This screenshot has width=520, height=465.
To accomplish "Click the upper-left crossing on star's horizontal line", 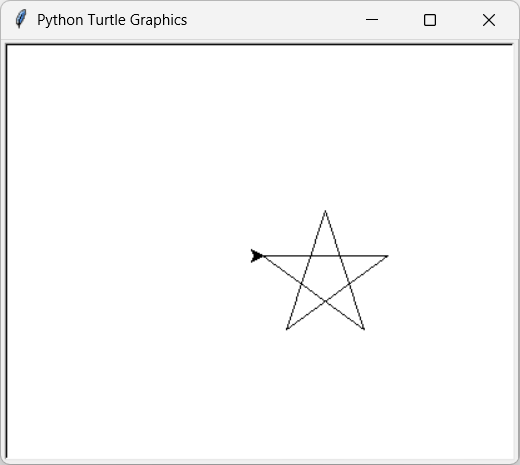I will [311, 256].
